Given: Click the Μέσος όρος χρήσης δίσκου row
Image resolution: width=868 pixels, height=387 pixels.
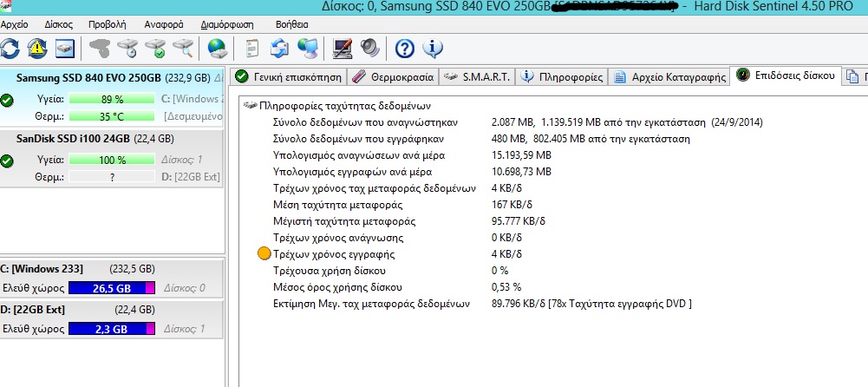Looking at the screenshot, I should [x=397, y=287].
